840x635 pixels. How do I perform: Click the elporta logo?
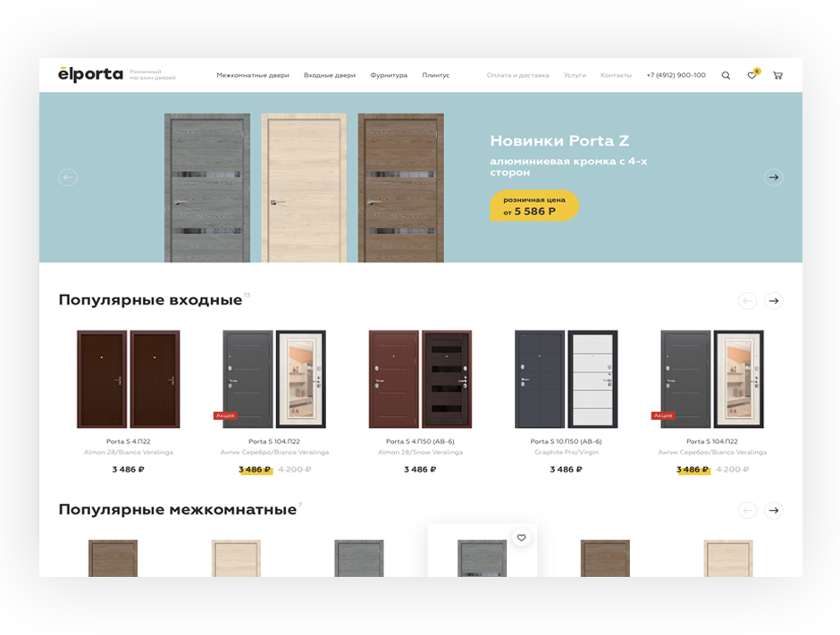(90, 74)
